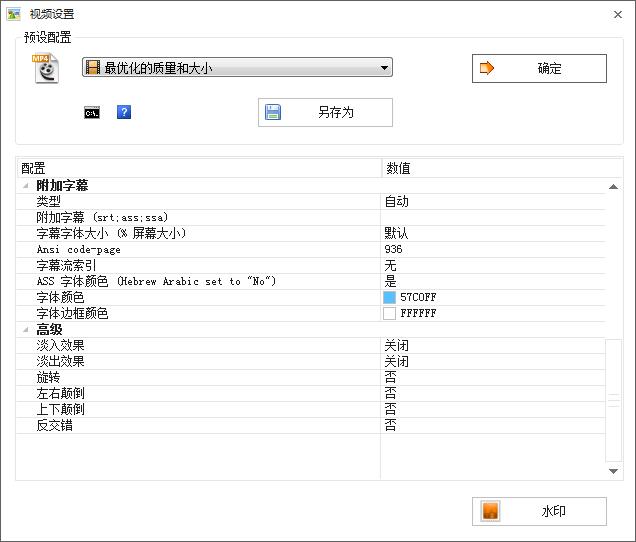Image resolution: width=636 pixels, height=542 pixels.
Task: Click the film strip icon in preset dropdown
Action: click(x=93, y=67)
